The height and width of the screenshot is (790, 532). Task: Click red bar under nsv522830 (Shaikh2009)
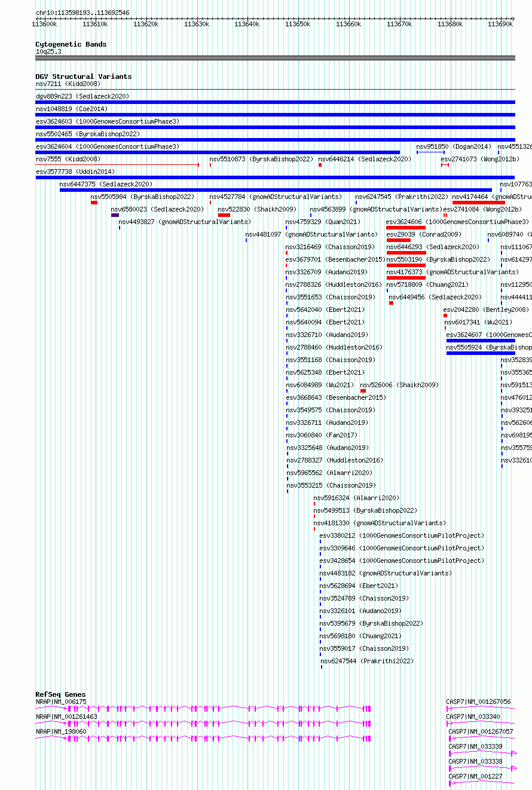pyautogui.click(x=224, y=215)
